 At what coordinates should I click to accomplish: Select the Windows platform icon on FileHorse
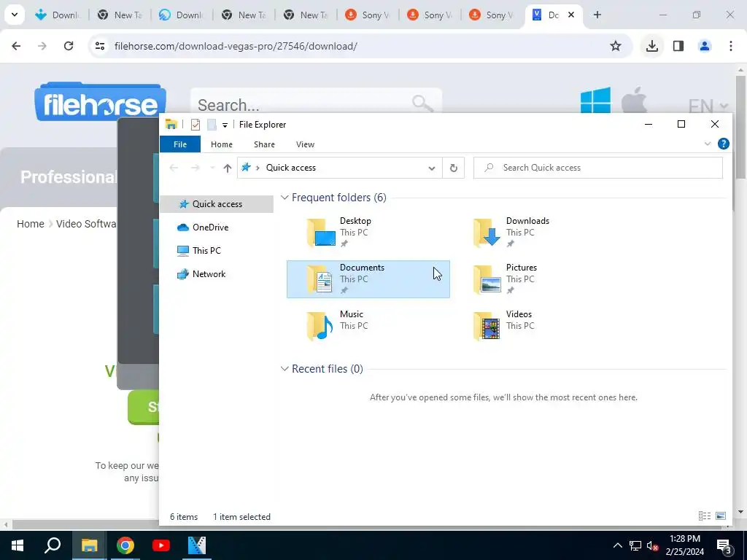[x=595, y=101]
